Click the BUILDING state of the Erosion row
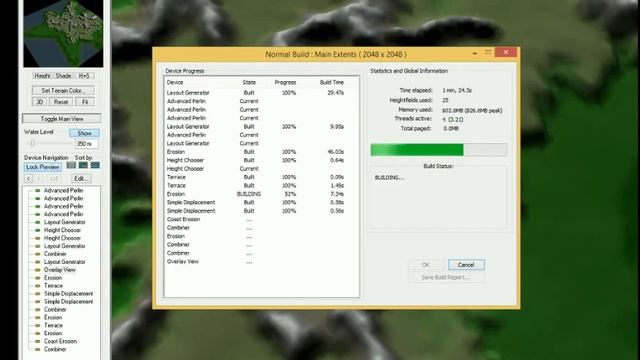Screen dimensions: 640x360 point(249,194)
